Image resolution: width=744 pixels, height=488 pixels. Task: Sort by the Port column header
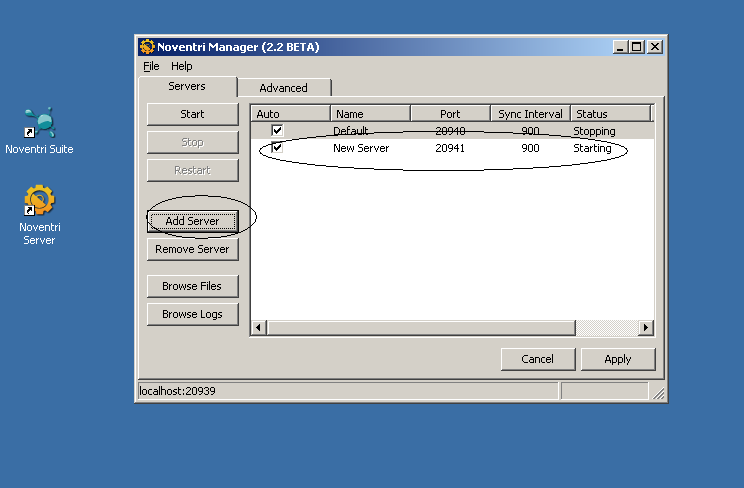coord(450,114)
